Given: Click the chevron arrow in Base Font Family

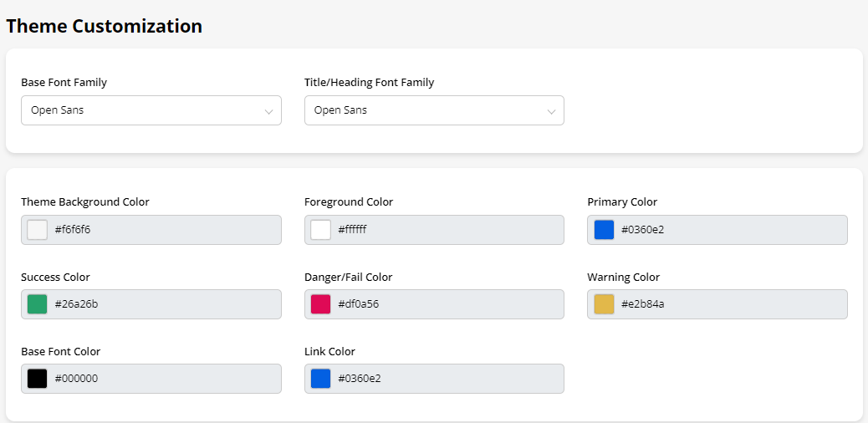Looking at the screenshot, I should pyautogui.click(x=268, y=111).
